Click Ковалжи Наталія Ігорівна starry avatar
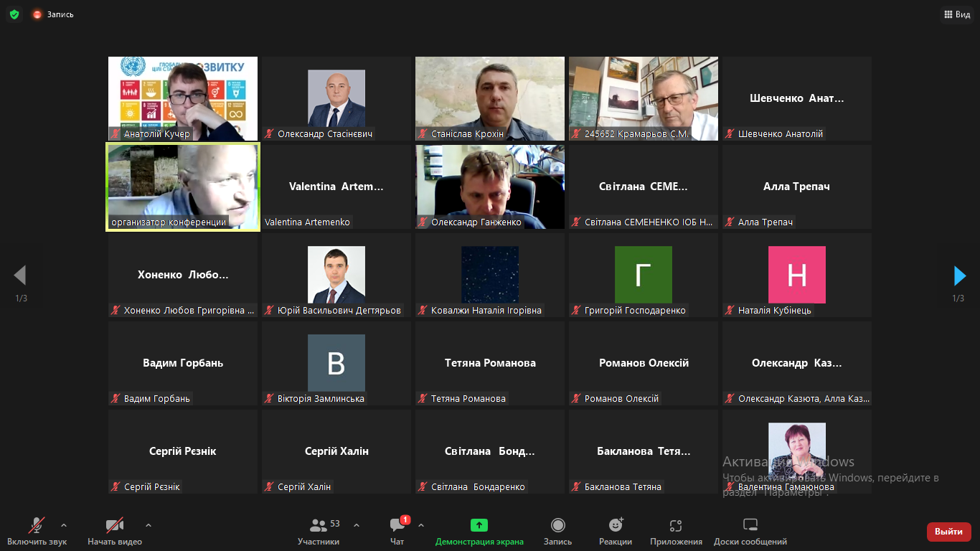Viewport: 980px width, 551px height. click(490, 275)
